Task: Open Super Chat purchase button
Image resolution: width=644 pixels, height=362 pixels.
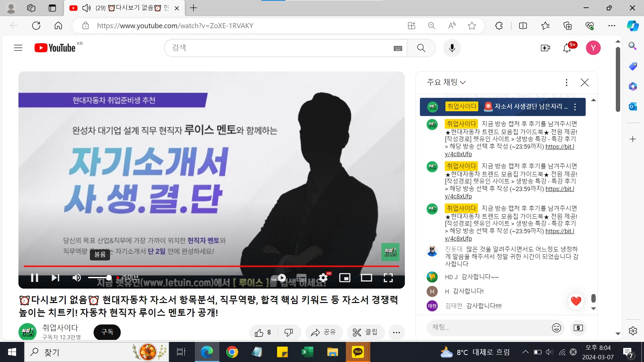Action: (x=578, y=328)
